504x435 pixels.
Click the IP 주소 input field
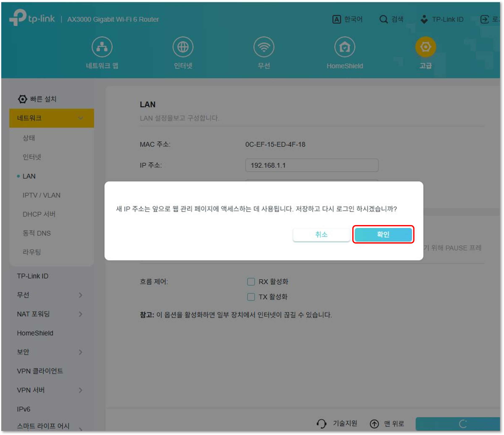tap(312, 165)
